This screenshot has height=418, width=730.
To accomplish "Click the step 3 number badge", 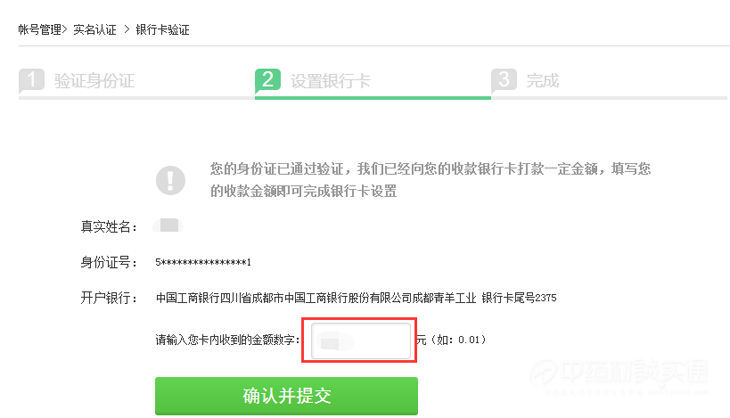I will point(504,80).
